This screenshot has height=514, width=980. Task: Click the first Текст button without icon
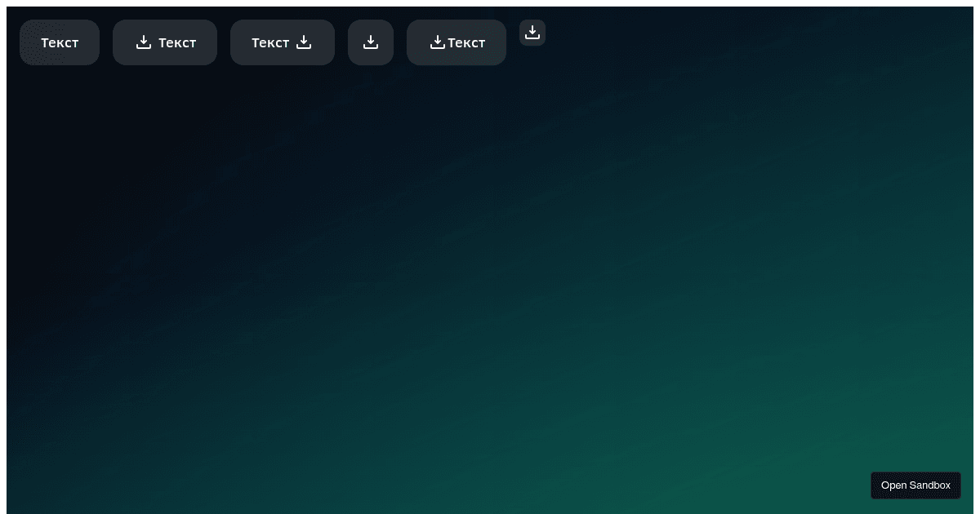click(60, 42)
